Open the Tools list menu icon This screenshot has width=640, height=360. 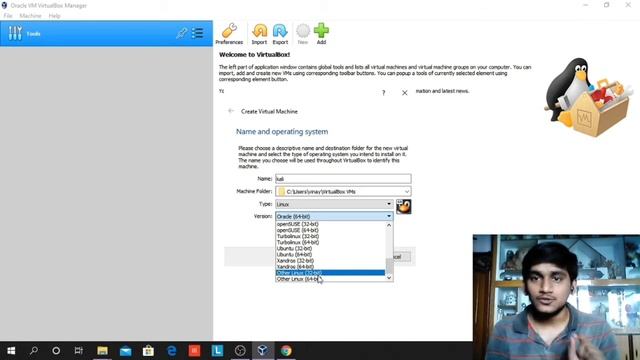click(198, 33)
